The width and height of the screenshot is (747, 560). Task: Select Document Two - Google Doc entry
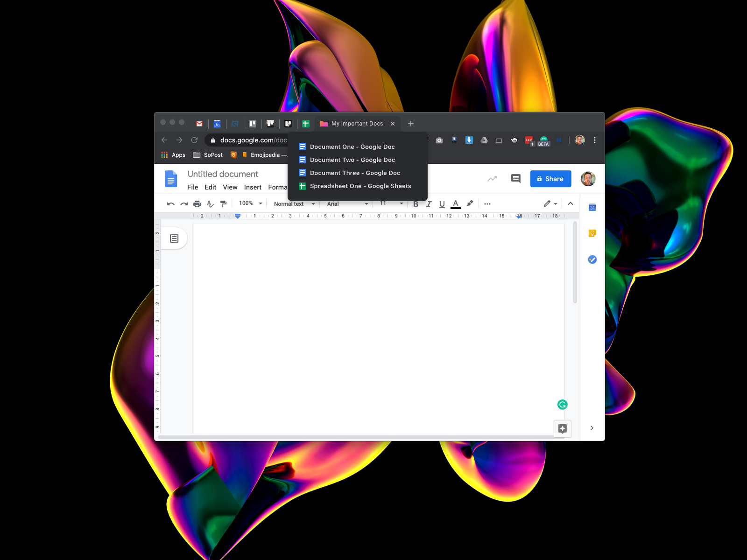(x=352, y=160)
